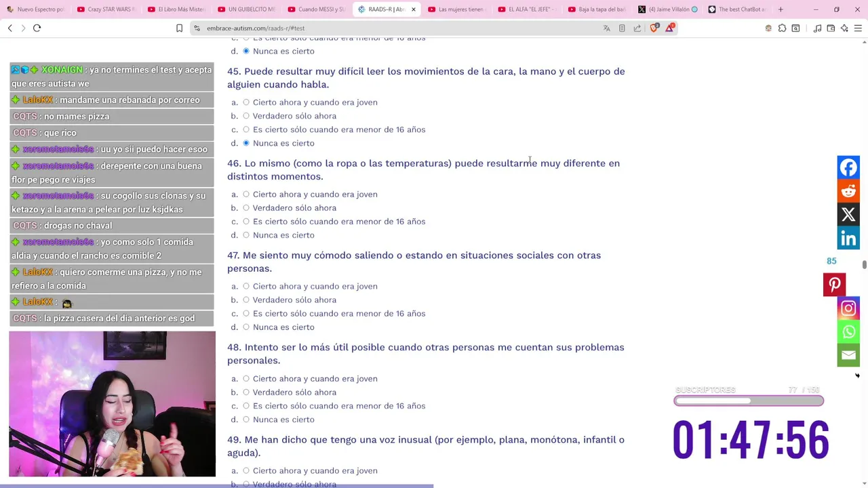868x488 pixels.
Task: Click the streamer webcam thumbnail
Action: pos(112,404)
